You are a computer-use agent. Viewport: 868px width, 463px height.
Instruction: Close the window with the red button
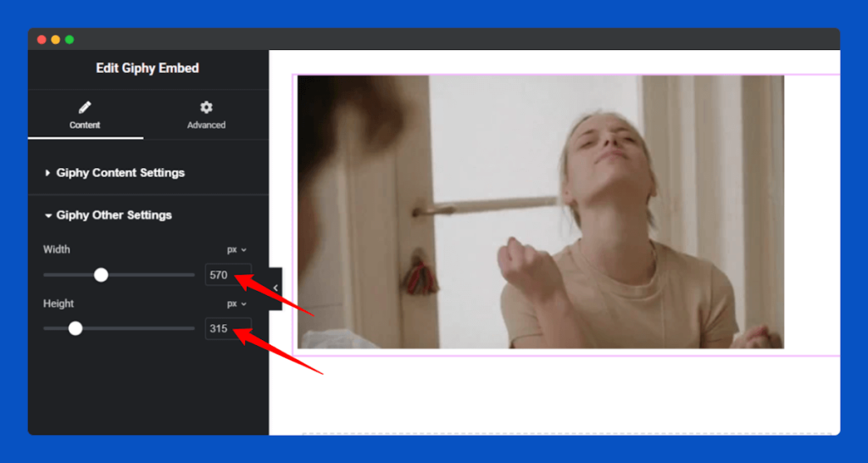tap(42, 40)
